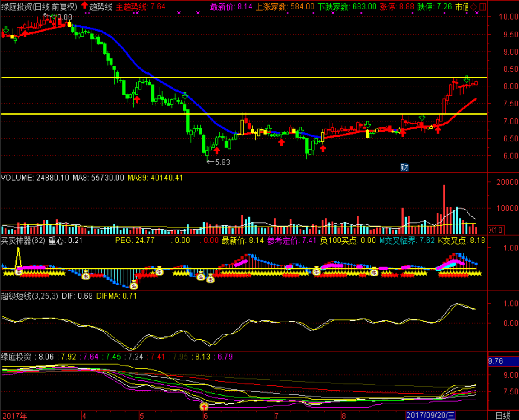The height and width of the screenshot is (420, 519).
Task: Click the 参考定价: 7.41 value
Action: (292, 240)
